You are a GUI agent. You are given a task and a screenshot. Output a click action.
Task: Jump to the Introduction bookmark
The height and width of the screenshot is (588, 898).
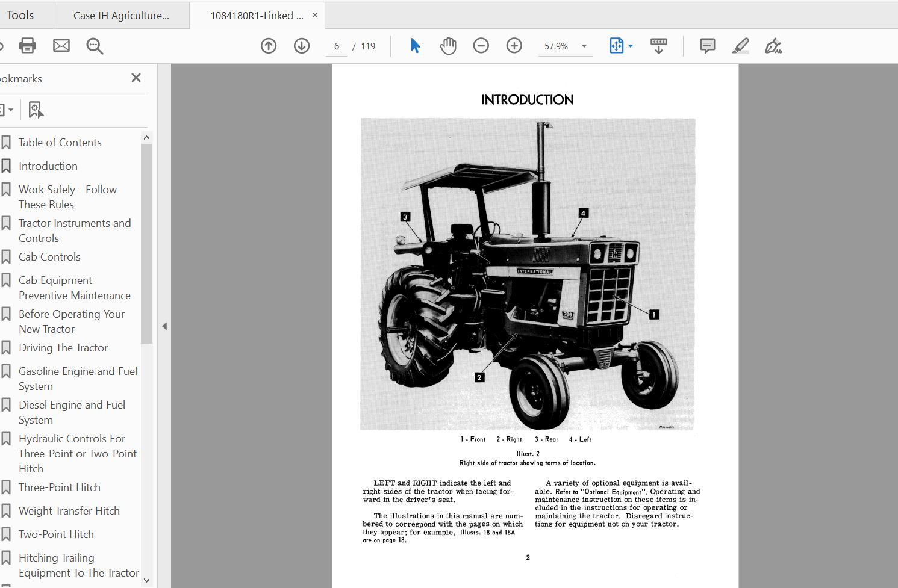(x=48, y=166)
